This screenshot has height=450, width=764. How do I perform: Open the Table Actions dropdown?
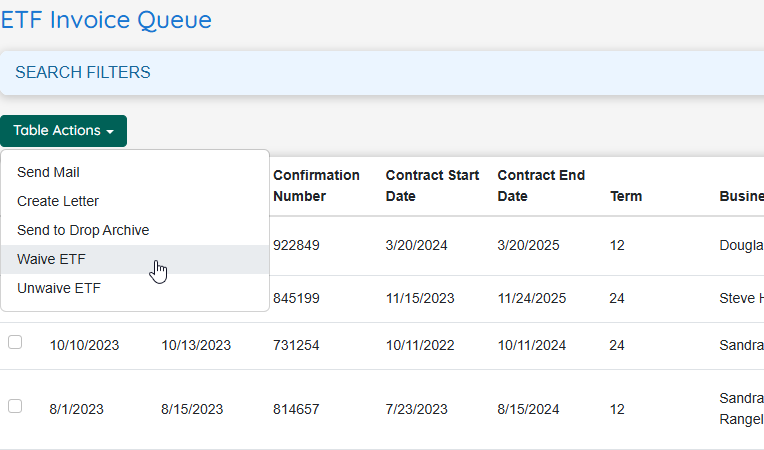63,131
